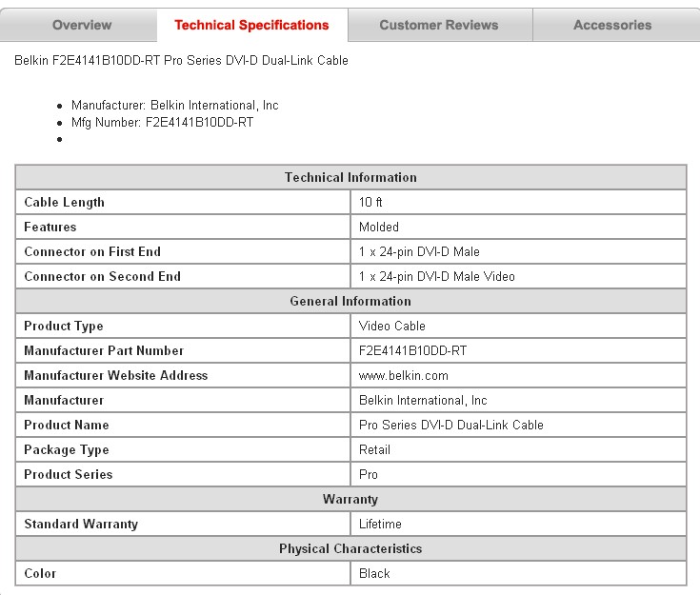Viewport: 700px width, 595px height.
Task: Click the Video Cable value cell
Action: coord(518,326)
